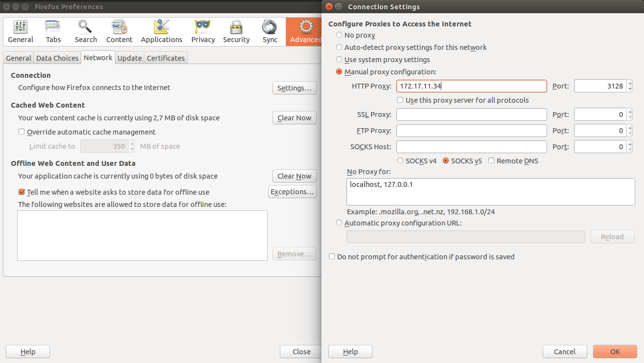This screenshot has height=363, width=644.
Task: Open the Applications preferences pane
Action: [161, 32]
